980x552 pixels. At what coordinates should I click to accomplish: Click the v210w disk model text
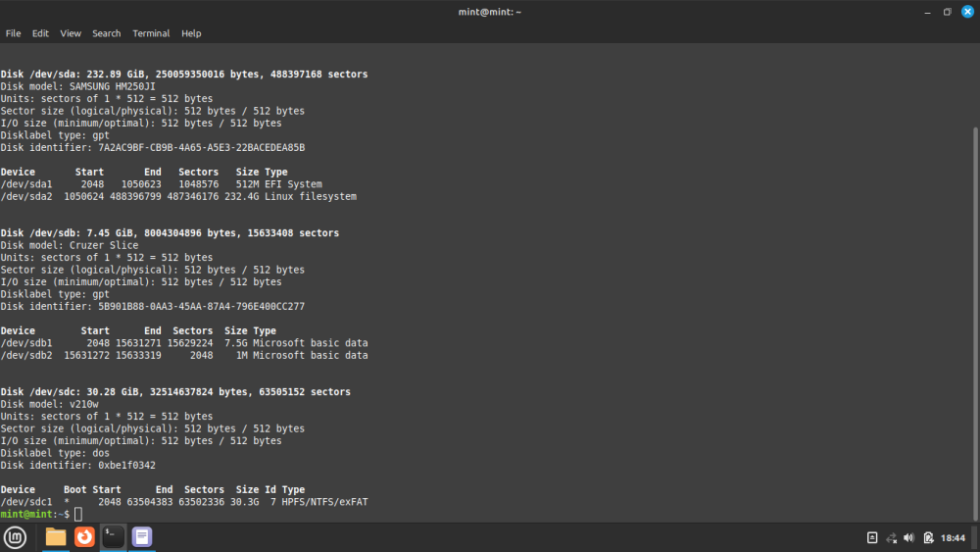(83, 404)
